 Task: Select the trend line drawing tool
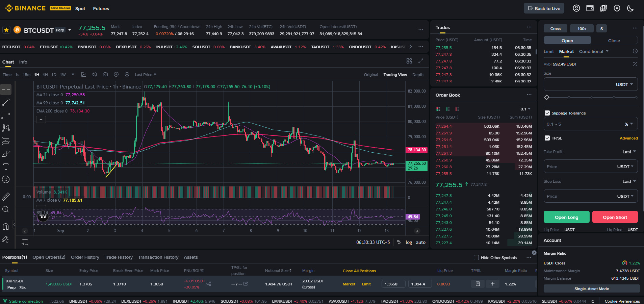tap(6, 102)
